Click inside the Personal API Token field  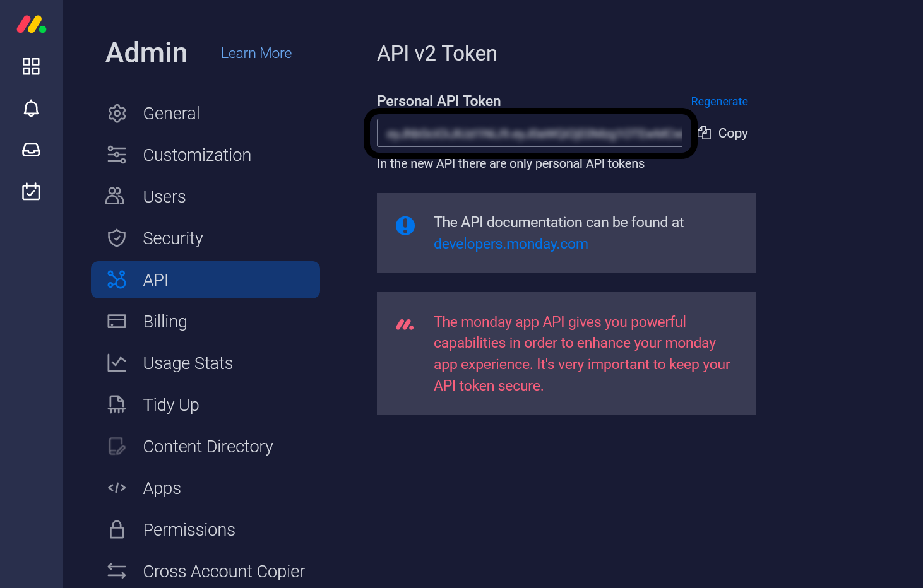[x=530, y=133]
